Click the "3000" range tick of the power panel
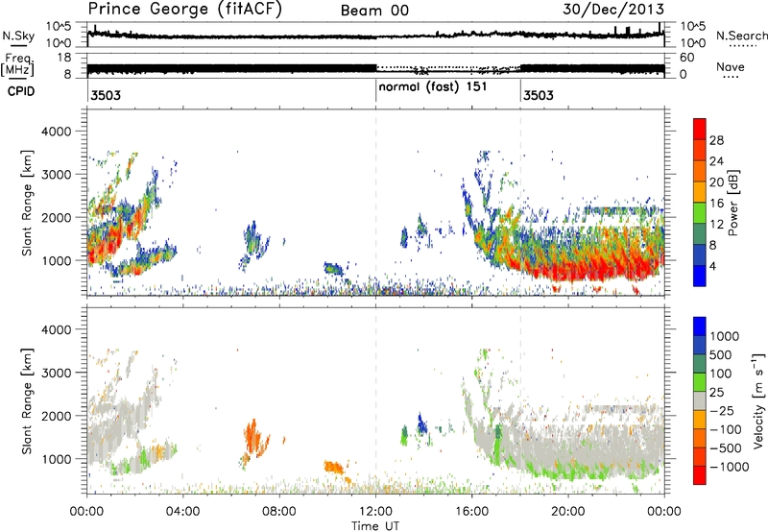 click(x=57, y=175)
